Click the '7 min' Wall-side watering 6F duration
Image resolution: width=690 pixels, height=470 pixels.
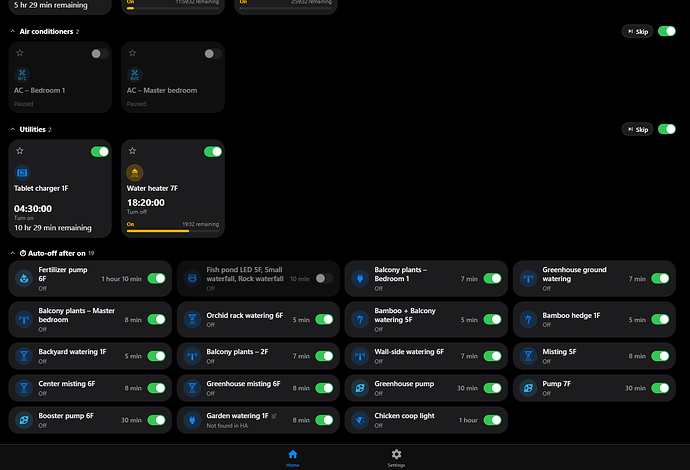click(x=469, y=356)
